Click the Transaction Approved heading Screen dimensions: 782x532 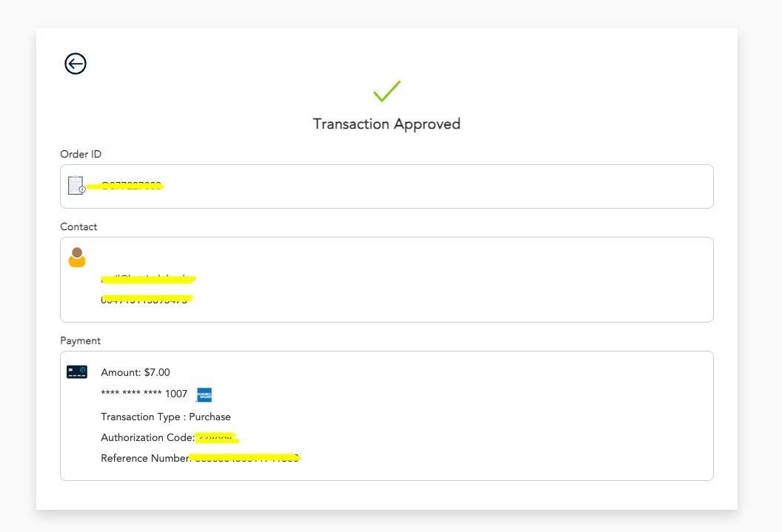(387, 124)
